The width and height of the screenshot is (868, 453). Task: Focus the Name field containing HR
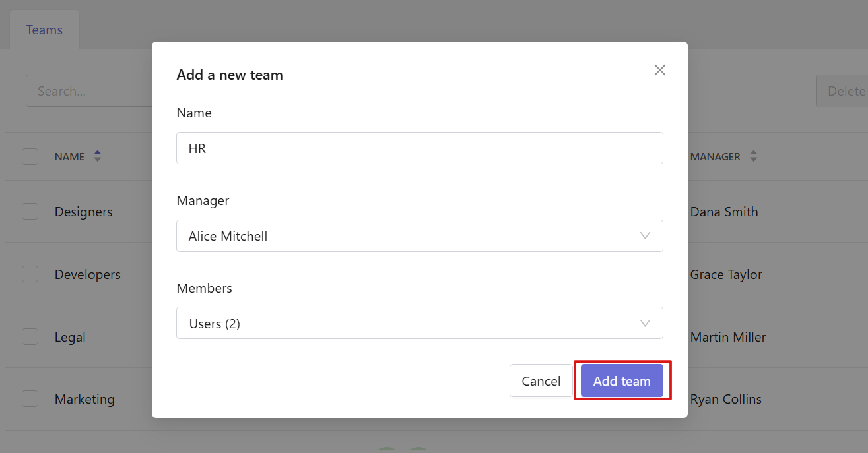pyautogui.click(x=420, y=148)
